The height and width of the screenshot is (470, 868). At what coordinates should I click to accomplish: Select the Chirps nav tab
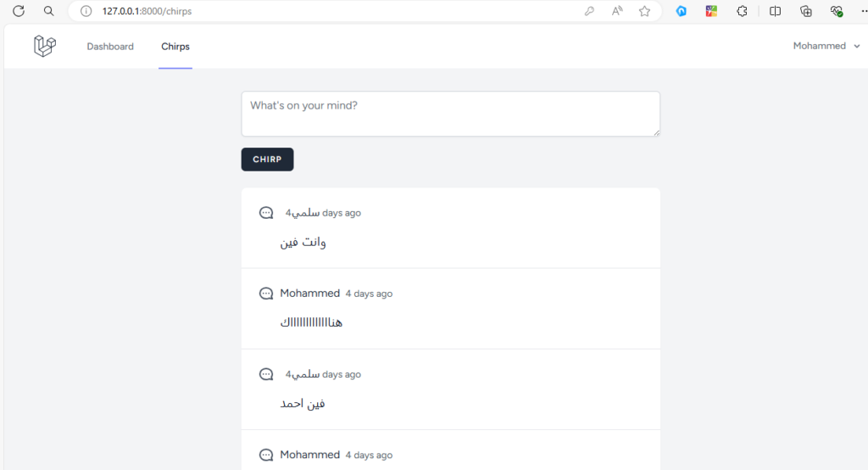(x=175, y=47)
